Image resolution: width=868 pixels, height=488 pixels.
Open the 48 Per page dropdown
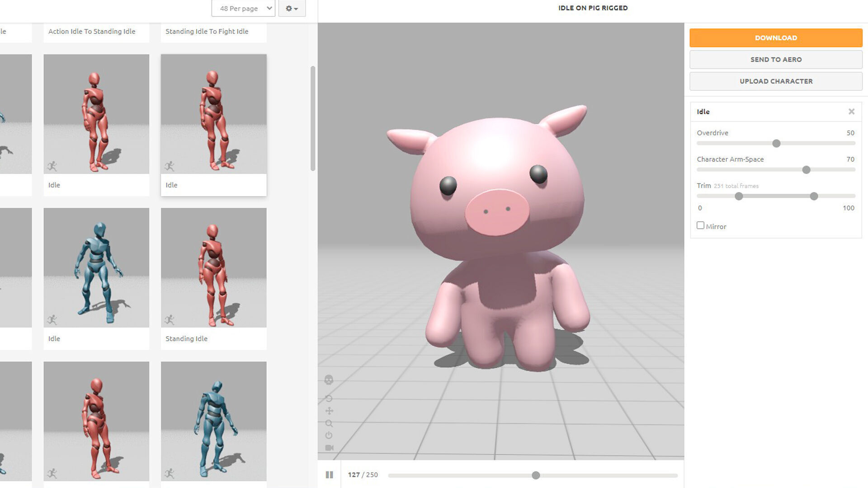coord(243,9)
